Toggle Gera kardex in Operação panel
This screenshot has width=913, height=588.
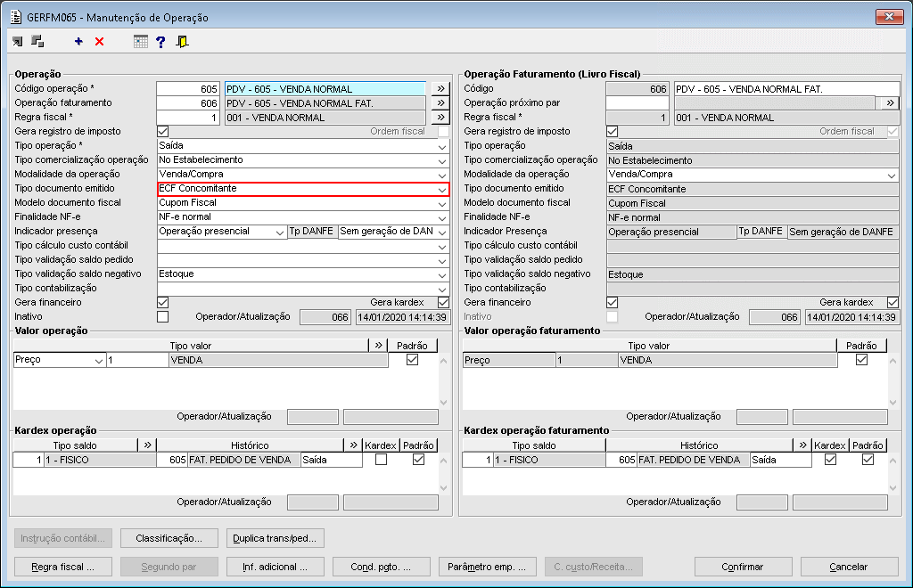444,302
